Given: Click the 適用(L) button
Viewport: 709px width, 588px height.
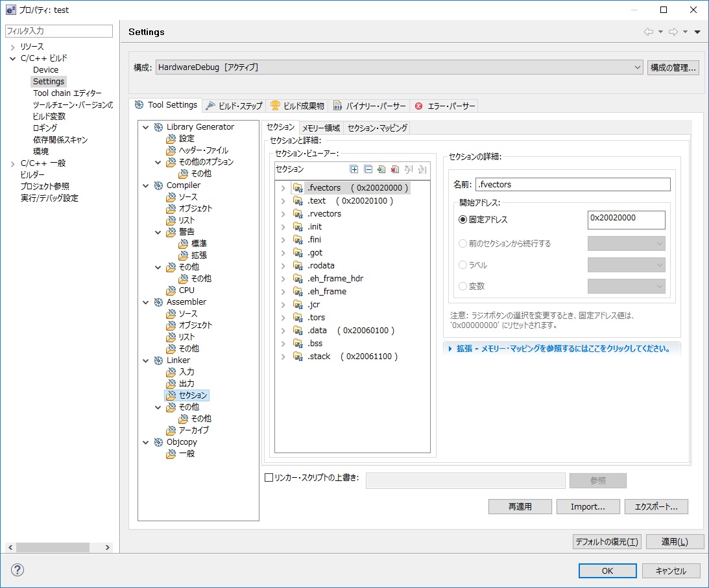Looking at the screenshot, I should pos(675,541).
